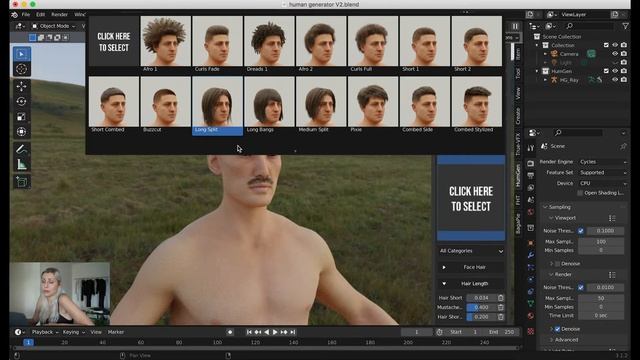Open the Object orange square properties tab
Image resolution: width=640 pixels, height=360 pixels.
(x=531, y=243)
